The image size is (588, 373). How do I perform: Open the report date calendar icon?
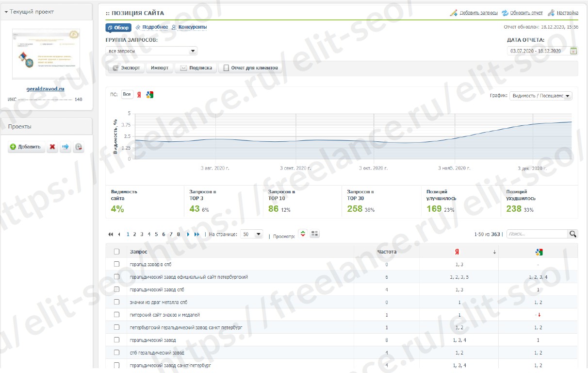tap(573, 51)
